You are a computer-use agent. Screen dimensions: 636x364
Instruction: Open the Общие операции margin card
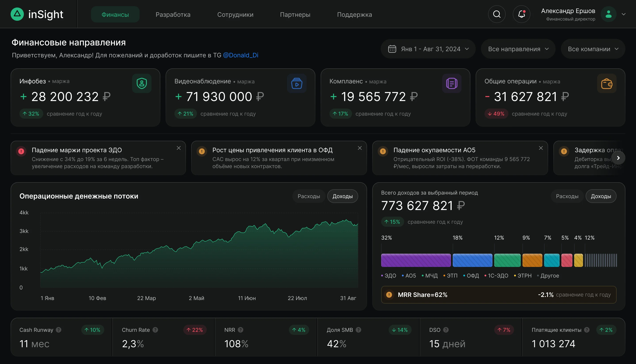click(550, 98)
